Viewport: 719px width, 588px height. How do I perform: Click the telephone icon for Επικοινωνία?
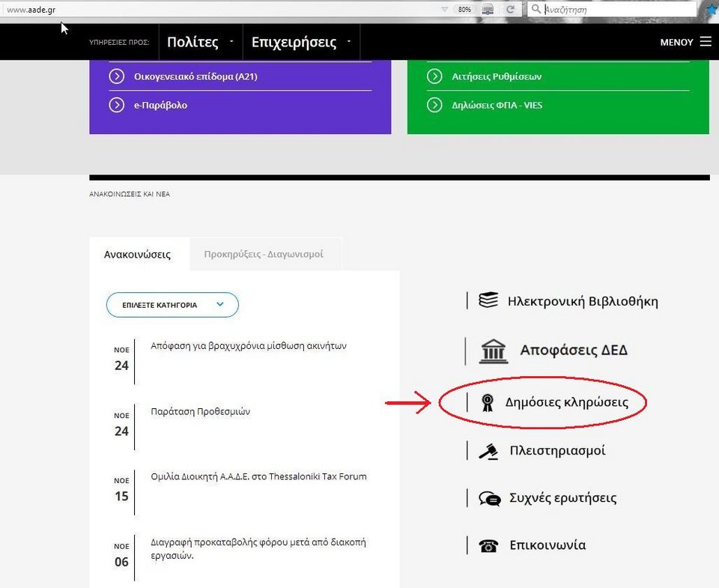coord(488,545)
